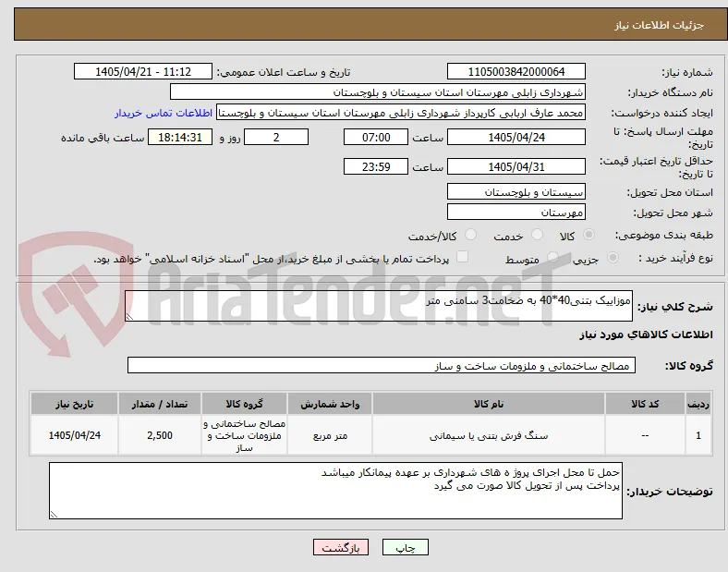Click the گروه کالا column header
This screenshot has height=572, width=728.
pyautogui.click(x=244, y=404)
